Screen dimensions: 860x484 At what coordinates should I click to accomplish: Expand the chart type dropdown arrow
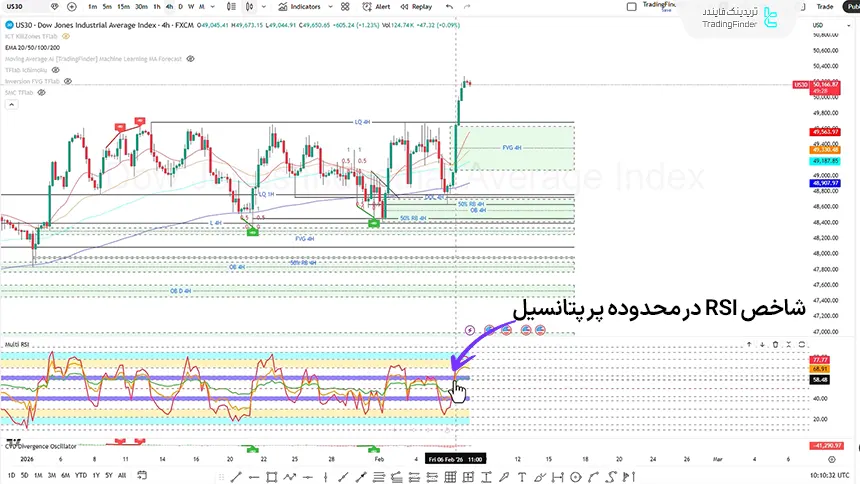(264, 7)
